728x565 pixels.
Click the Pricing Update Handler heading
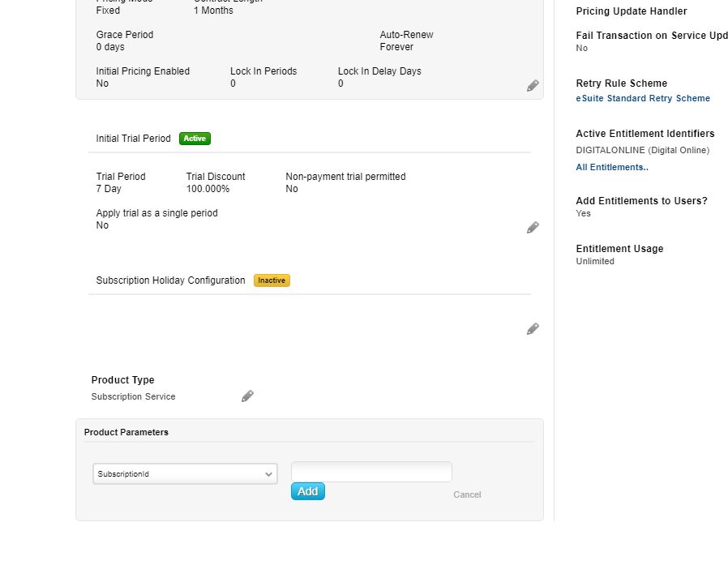631,11
